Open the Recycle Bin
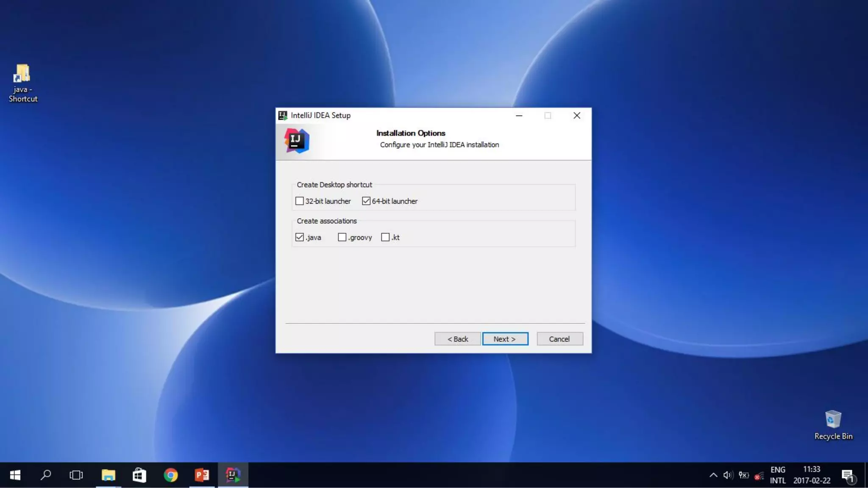 [x=833, y=425]
